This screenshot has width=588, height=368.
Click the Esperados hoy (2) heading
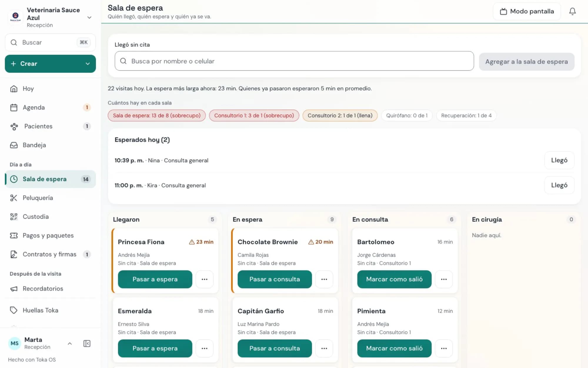pos(142,140)
